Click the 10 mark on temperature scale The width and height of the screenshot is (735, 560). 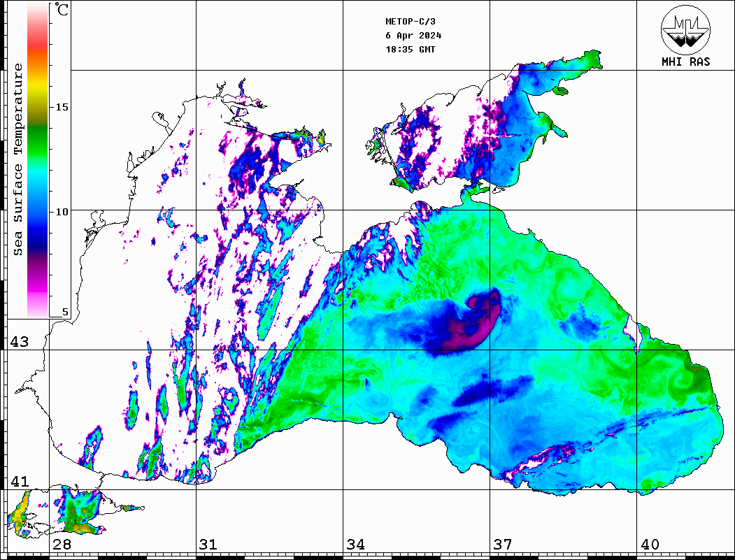[62, 213]
